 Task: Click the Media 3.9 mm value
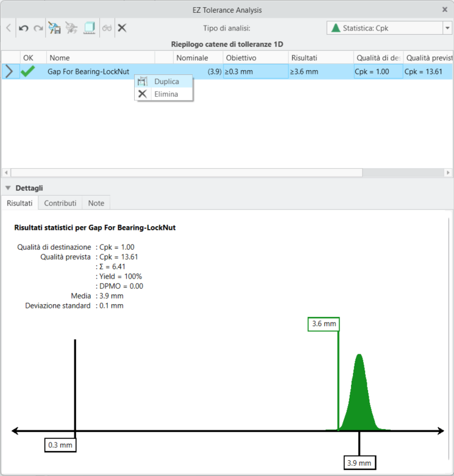[x=112, y=296]
